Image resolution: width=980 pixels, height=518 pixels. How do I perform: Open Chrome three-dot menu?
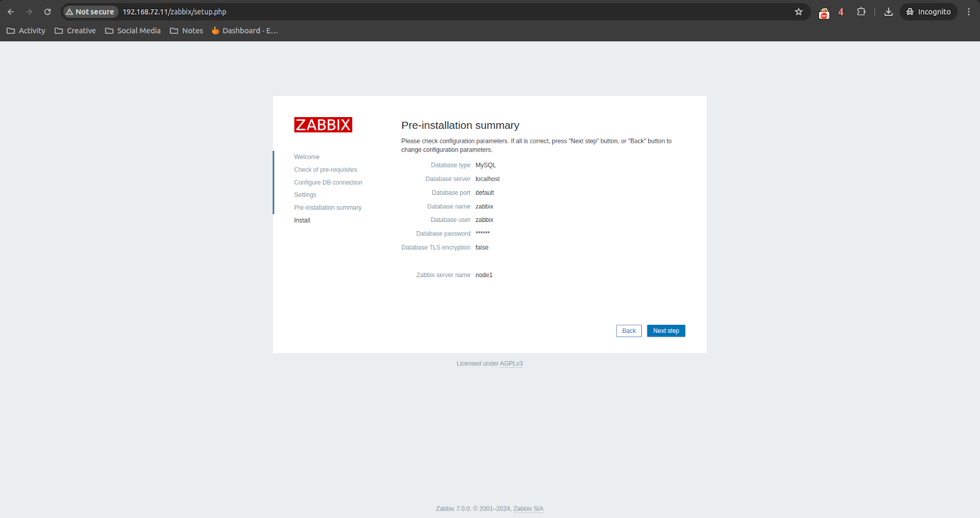click(968, 12)
